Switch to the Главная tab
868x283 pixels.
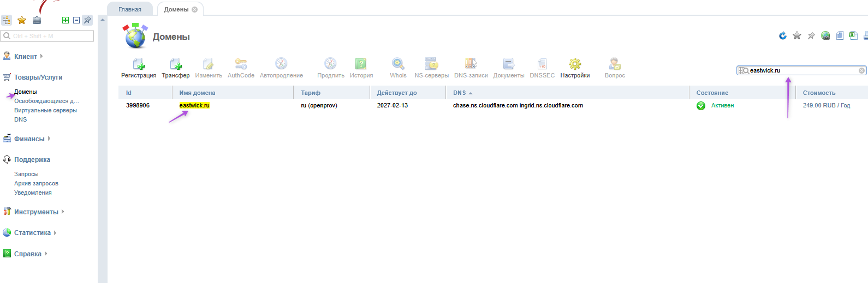130,9
